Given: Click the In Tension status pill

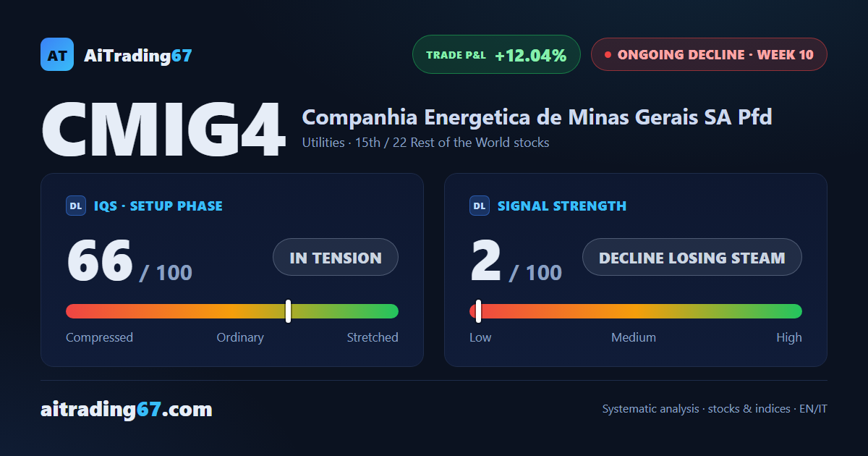Looking at the screenshot, I should pos(336,257).
